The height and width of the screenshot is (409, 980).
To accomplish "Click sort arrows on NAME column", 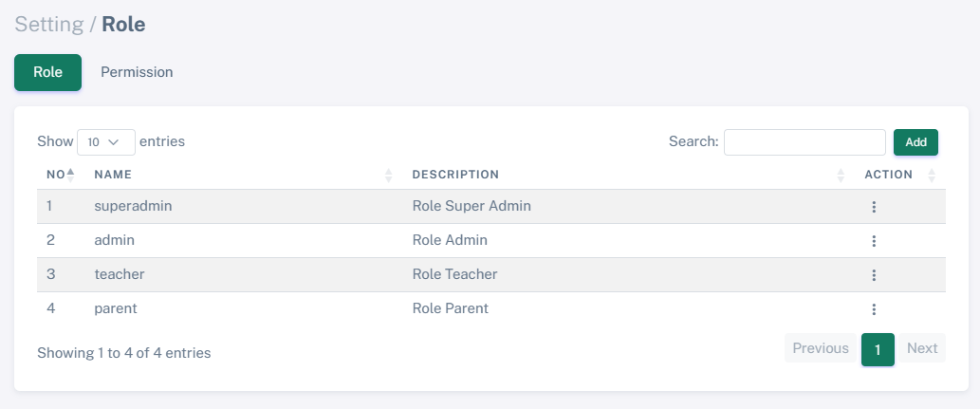I will coord(388,175).
